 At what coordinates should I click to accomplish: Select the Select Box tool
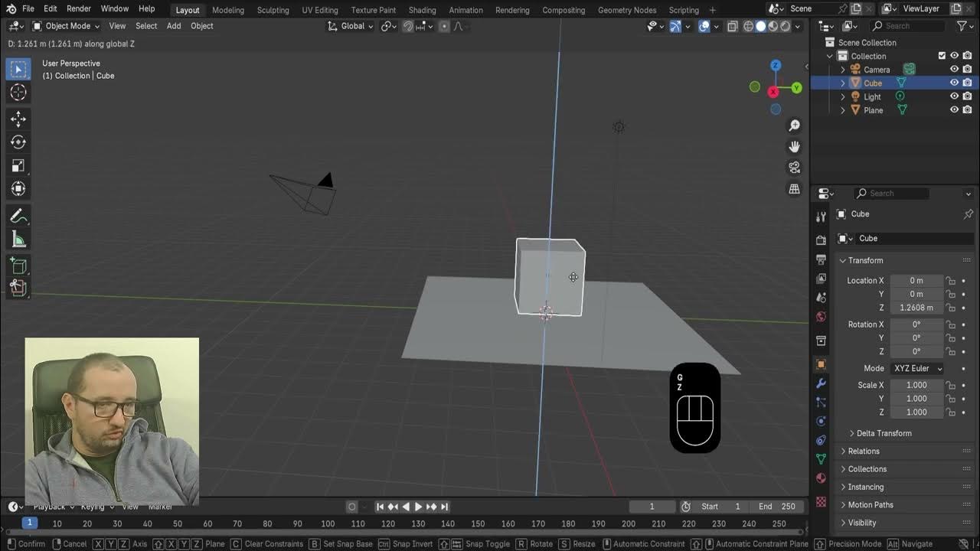click(18, 70)
